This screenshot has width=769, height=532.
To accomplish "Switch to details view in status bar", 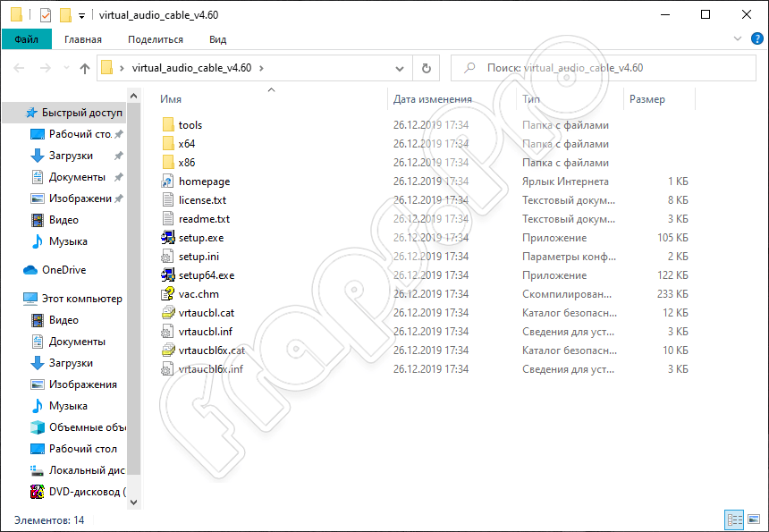I will point(734,519).
